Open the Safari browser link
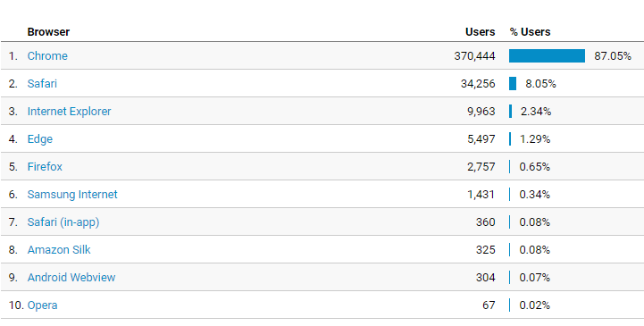This screenshot has height=326, width=644. [42, 84]
